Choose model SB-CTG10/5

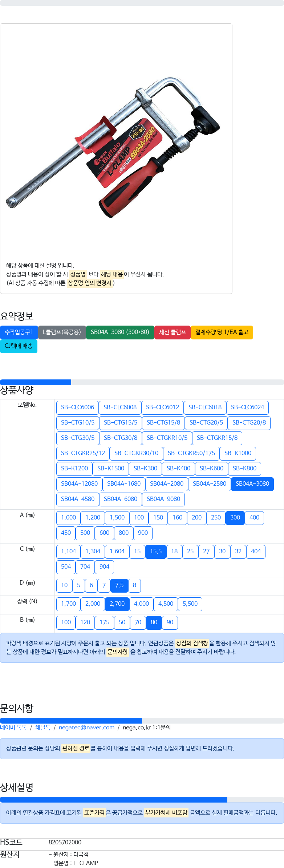pos(78,423)
